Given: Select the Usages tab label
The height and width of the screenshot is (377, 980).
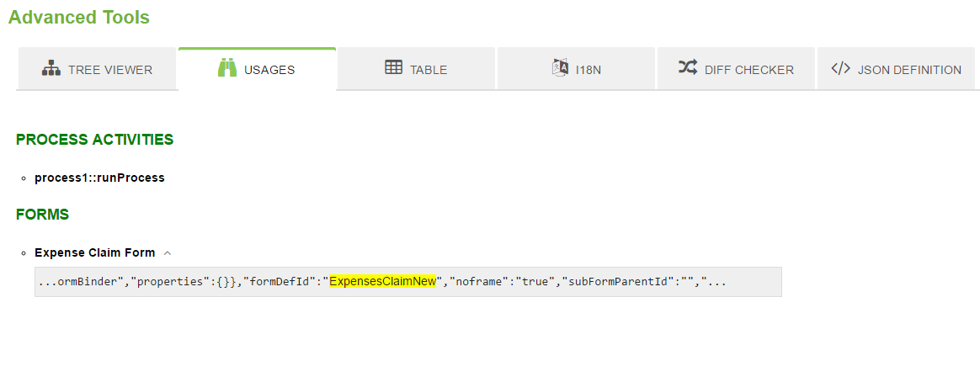Looking at the screenshot, I should pyautogui.click(x=269, y=70).
